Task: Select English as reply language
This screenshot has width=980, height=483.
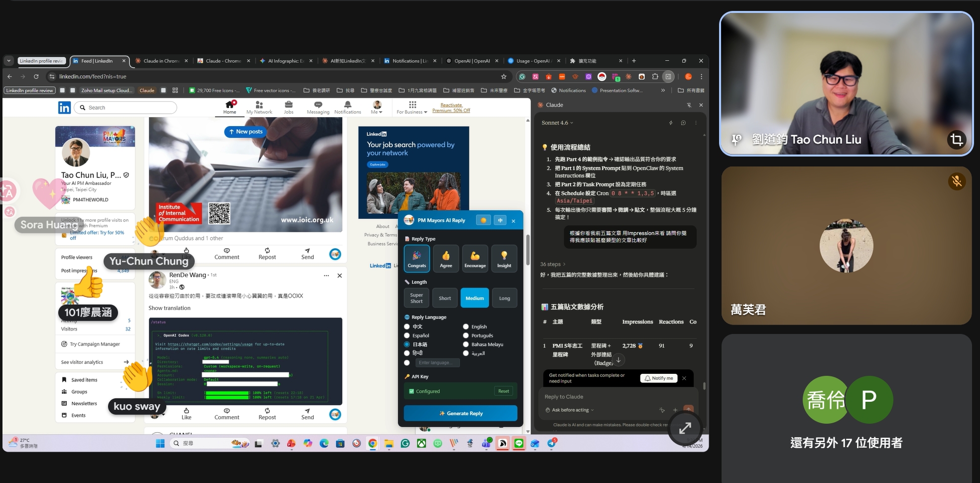Action: coord(466,327)
